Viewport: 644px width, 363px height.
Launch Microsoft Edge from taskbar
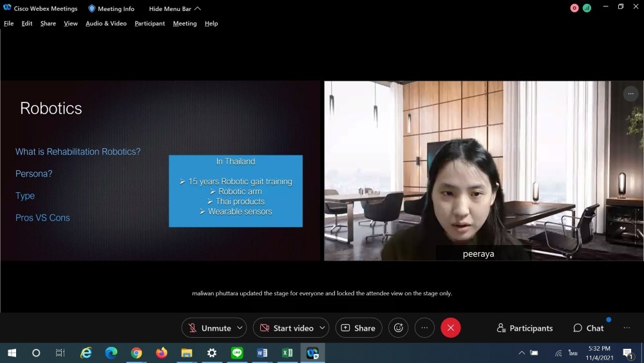click(111, 353)
